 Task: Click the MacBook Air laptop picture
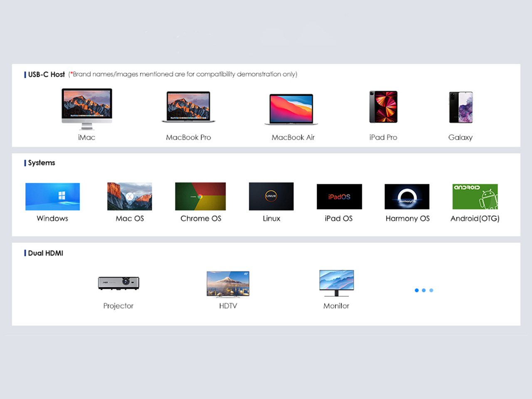pyautogui.click(x=291, y=109)
